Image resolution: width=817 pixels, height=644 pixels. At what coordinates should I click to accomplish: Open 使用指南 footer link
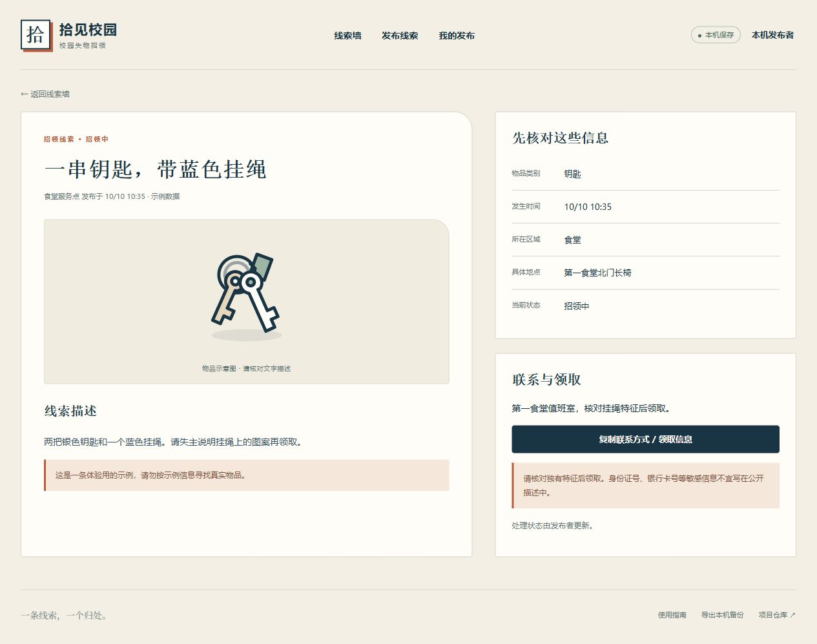click(672, 615)
